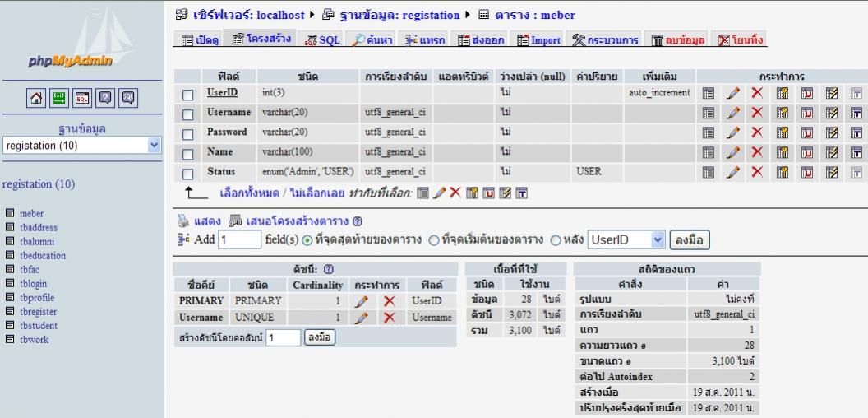This screenshot has width=868, height=418.
Task: Select the at-end-of-table radio button
Action: [x=307, y=240]
